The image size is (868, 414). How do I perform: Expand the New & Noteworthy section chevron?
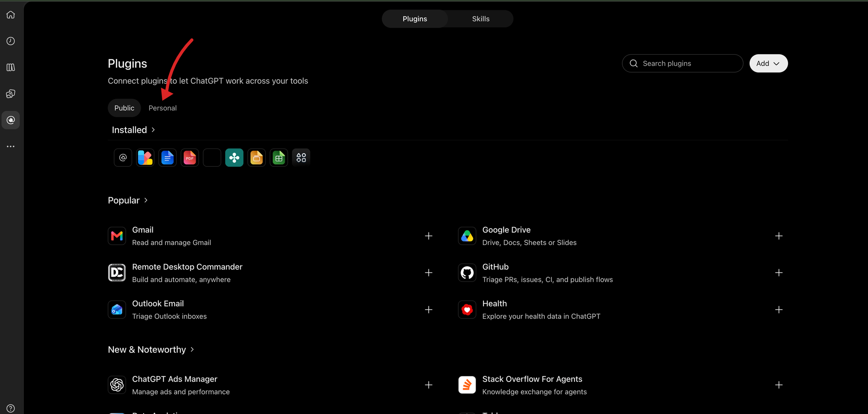192,350
